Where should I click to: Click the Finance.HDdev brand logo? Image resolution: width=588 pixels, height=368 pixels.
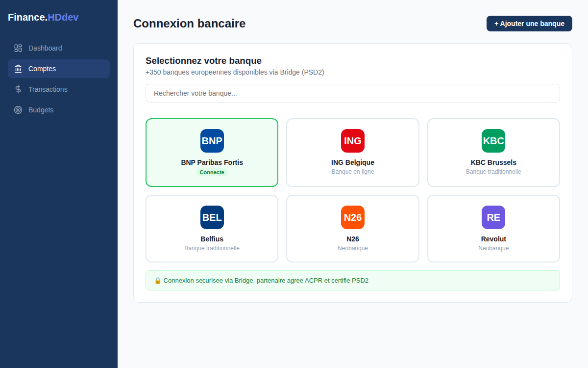coord(43,17)
